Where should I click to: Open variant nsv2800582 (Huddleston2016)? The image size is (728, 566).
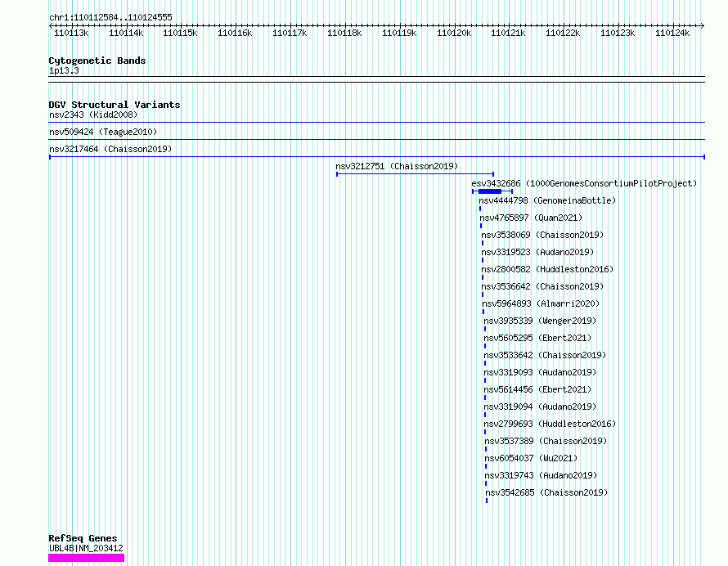coord(547,269)
